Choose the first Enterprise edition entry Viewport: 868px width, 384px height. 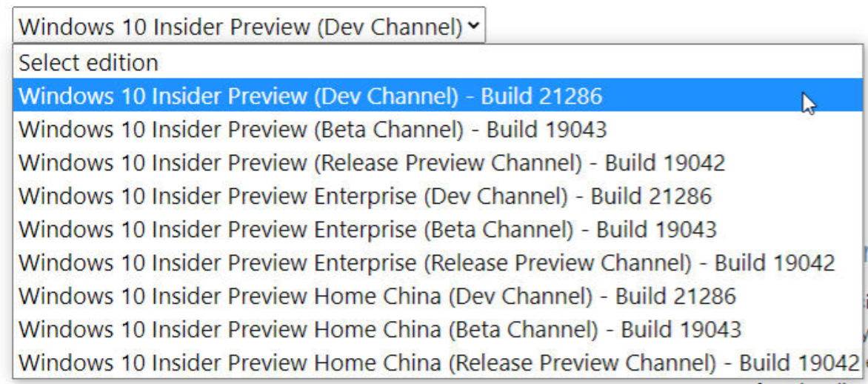pyautogui.click(x=364, y=196)
